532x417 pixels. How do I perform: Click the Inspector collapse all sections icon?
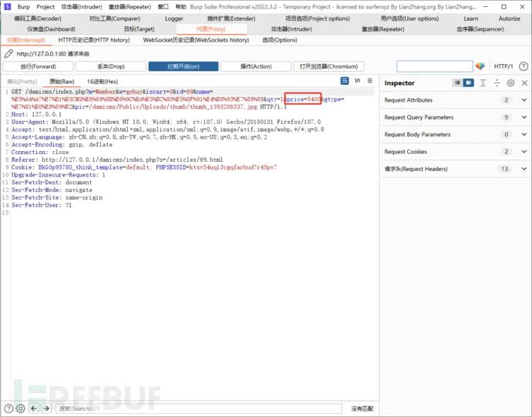click(497, 82)
